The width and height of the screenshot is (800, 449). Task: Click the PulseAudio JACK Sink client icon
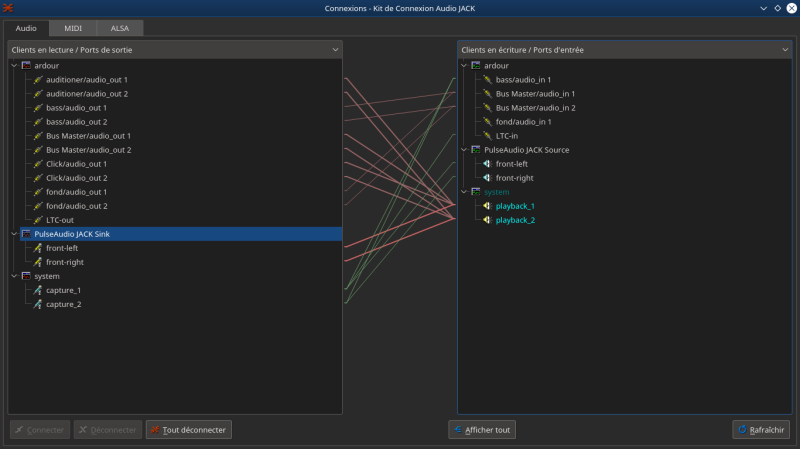(26, 234)
